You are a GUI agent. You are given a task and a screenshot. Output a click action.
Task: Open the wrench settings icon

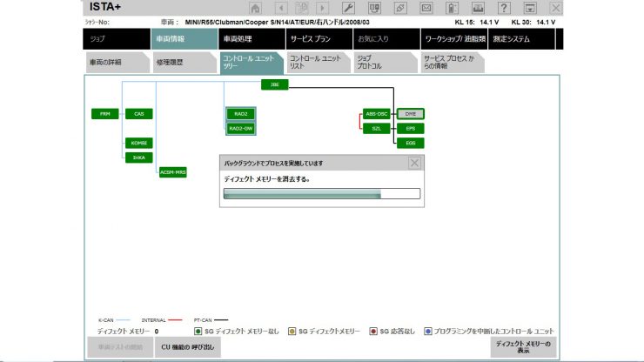[348, 8]
